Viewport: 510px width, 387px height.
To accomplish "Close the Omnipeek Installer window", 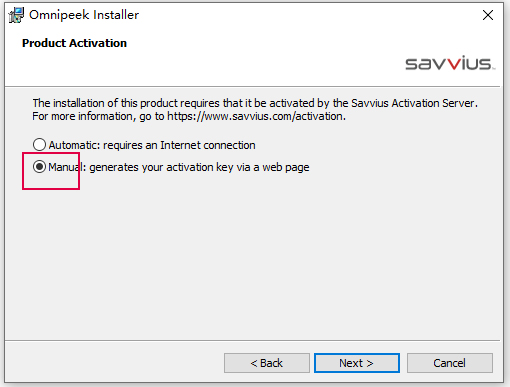I will tap(488, 15).
